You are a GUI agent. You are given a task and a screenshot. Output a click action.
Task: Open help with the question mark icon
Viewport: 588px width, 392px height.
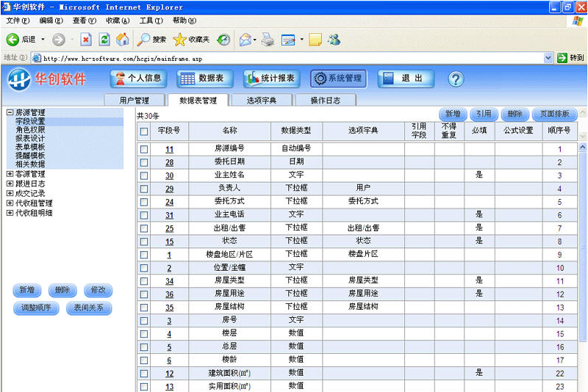[456, 79]
